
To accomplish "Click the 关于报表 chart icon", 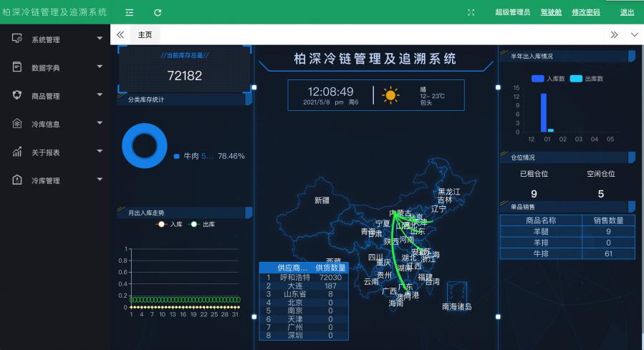I will 17,152.
